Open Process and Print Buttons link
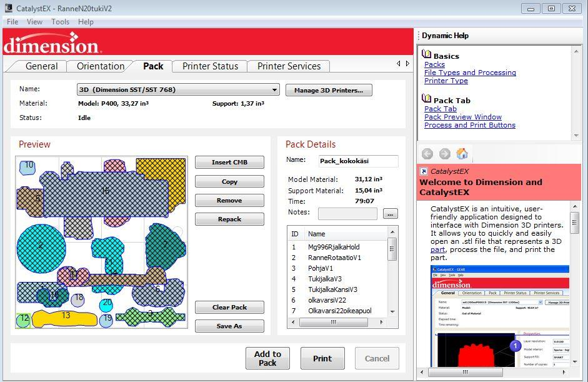Screen dimensions: 588x382 coord(470,125)
